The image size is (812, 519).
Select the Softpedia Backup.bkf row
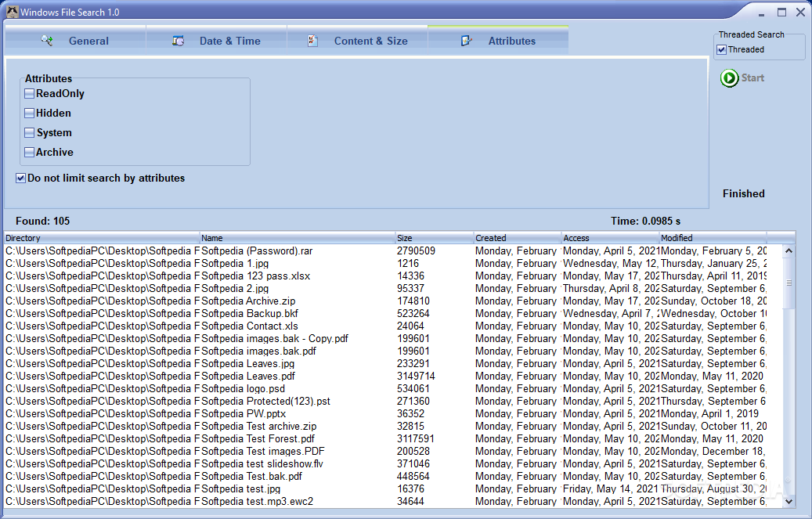[386, 313]
